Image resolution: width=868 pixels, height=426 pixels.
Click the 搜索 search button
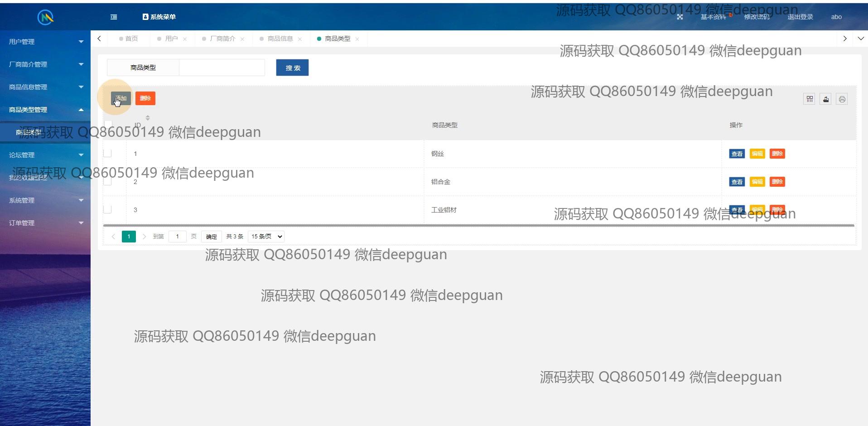292,68
